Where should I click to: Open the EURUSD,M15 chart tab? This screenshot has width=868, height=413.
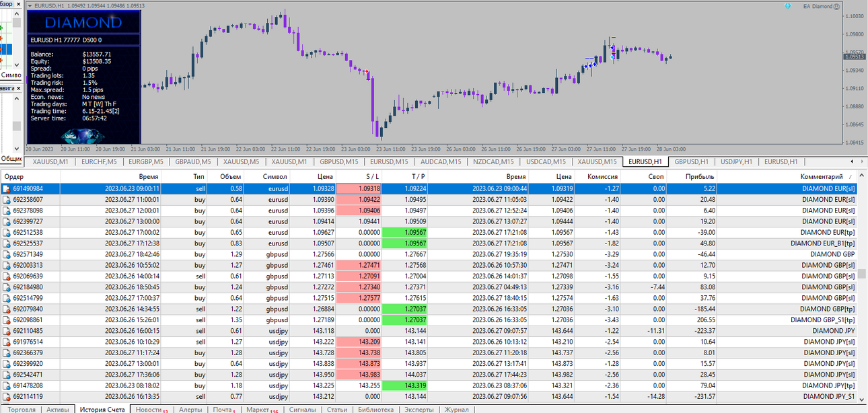click(389, 161)
